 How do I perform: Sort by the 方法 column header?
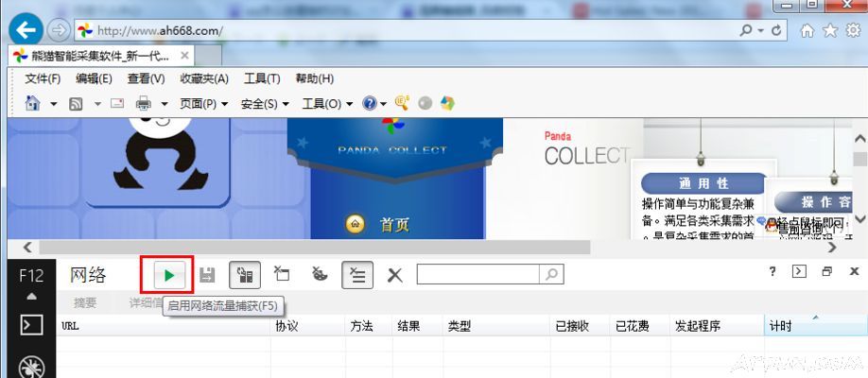[x=370, y=326]
